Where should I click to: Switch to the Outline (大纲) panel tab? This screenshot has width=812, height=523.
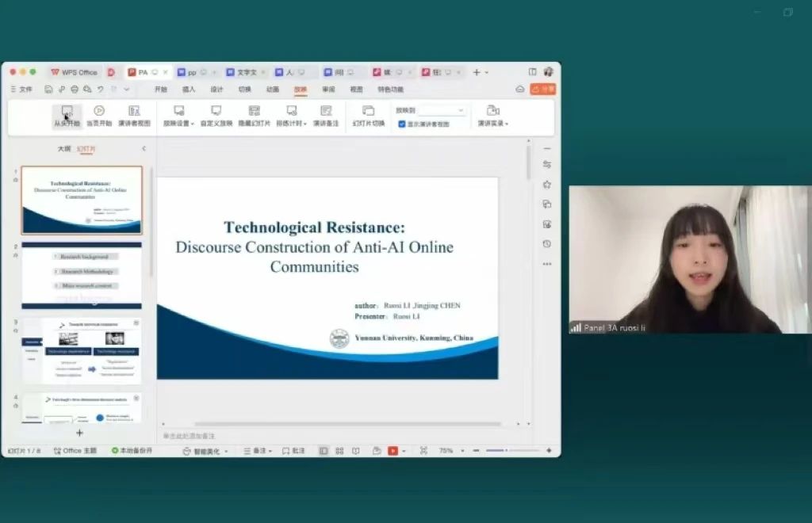coord(63,149)
